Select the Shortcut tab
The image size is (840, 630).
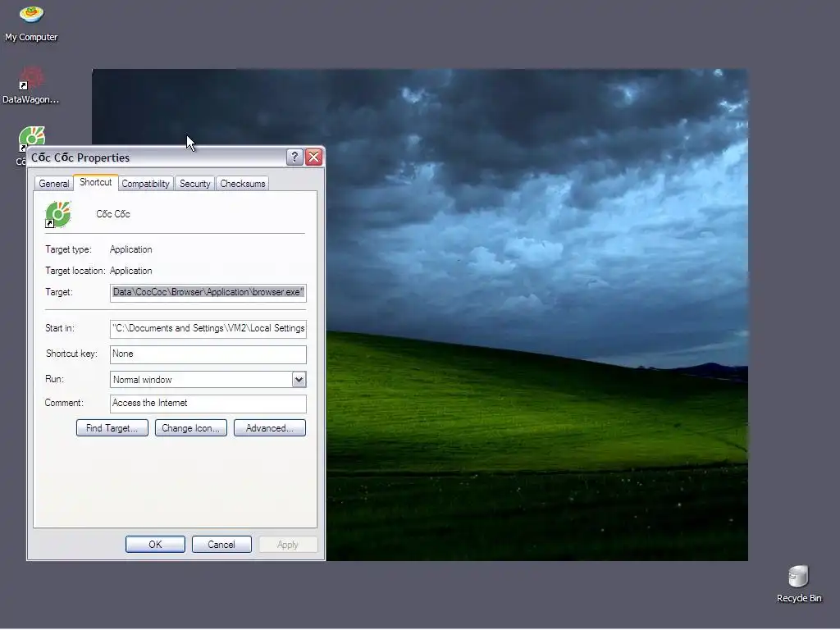coord(95,182)
